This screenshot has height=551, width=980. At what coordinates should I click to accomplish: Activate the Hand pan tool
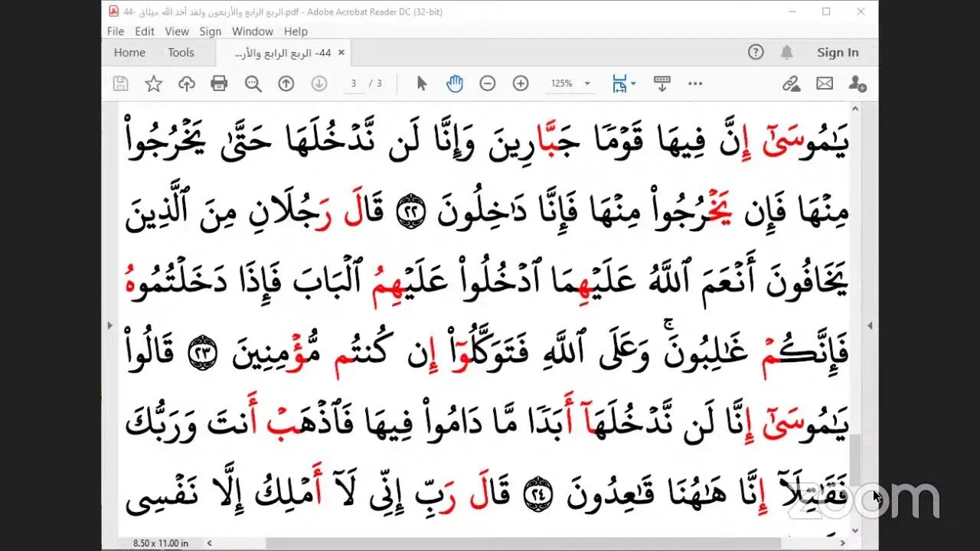click(455, 83)
